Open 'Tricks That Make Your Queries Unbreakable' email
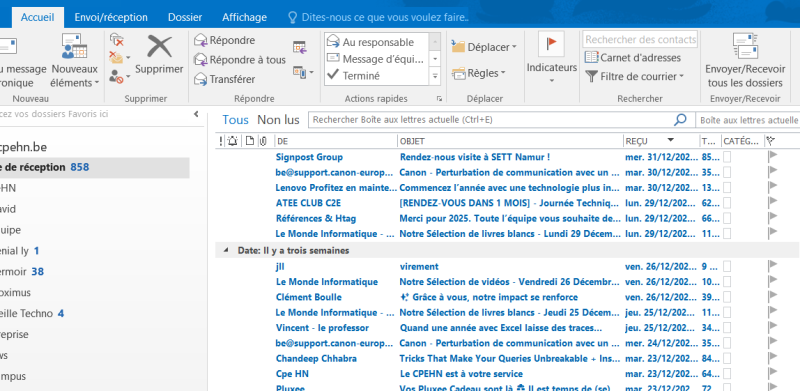 click(x=510, y=358)
